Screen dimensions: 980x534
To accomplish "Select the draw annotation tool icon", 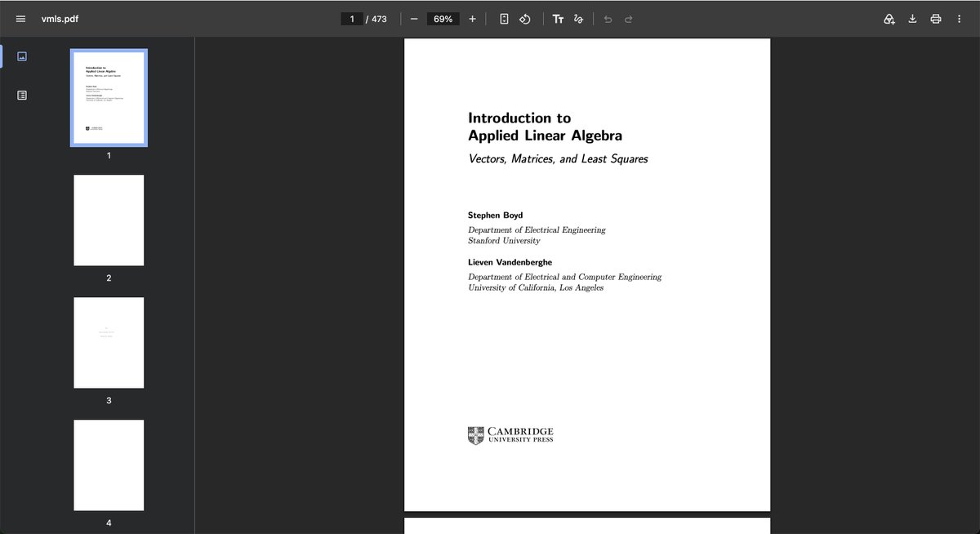I will (x=579, y=19).
